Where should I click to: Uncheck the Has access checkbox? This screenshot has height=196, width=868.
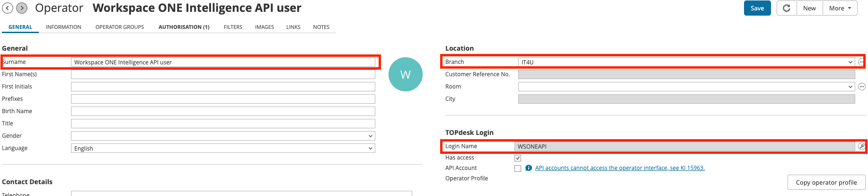pos(518,158)
